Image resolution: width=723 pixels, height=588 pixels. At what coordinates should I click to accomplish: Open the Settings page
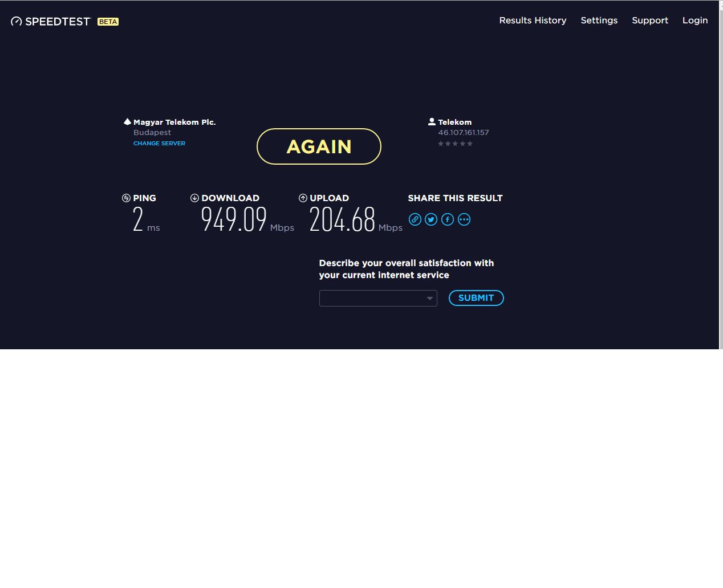(x=599, y=21)
